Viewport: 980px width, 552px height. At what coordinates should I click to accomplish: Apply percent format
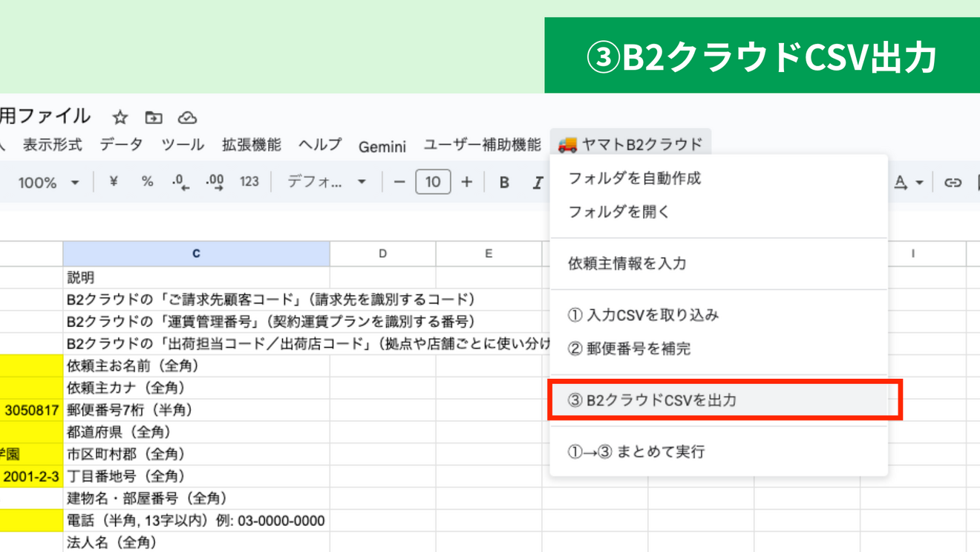(147, 182)
